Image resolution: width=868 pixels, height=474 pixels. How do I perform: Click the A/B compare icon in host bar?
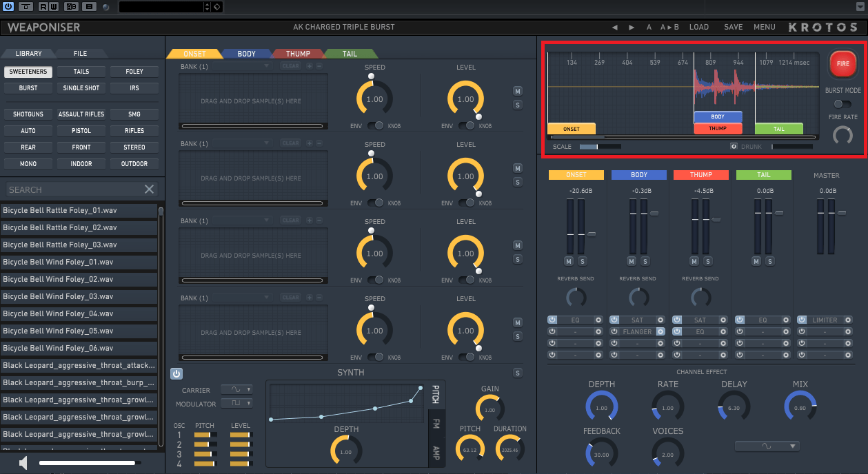pos(71,7)
